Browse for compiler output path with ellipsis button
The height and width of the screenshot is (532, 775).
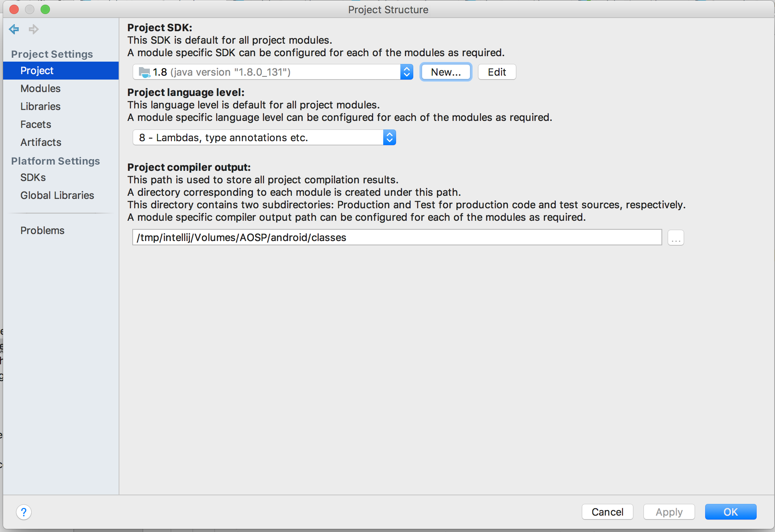point(675,238)
